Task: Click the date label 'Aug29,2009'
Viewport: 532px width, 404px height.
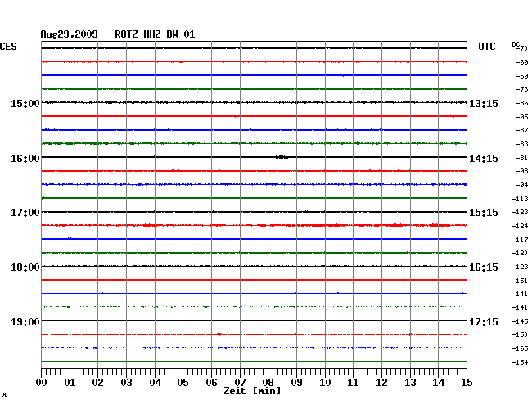Action: 69,34
